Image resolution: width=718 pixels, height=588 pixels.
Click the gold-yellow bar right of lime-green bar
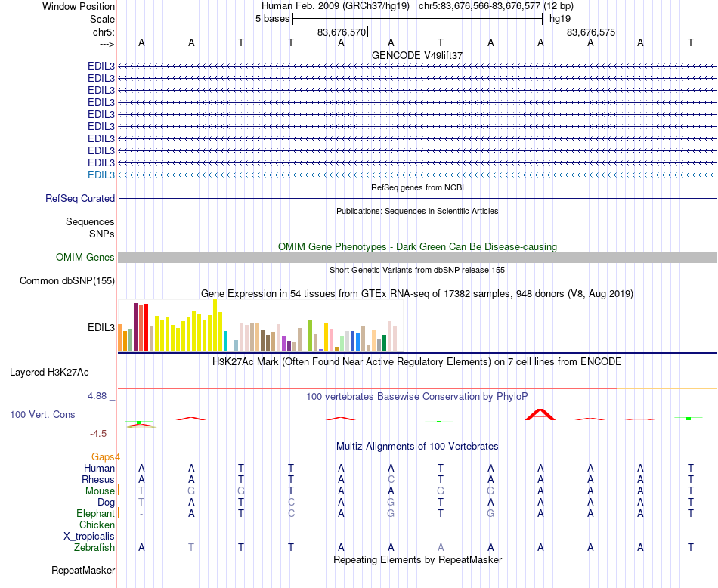[327, 337]
